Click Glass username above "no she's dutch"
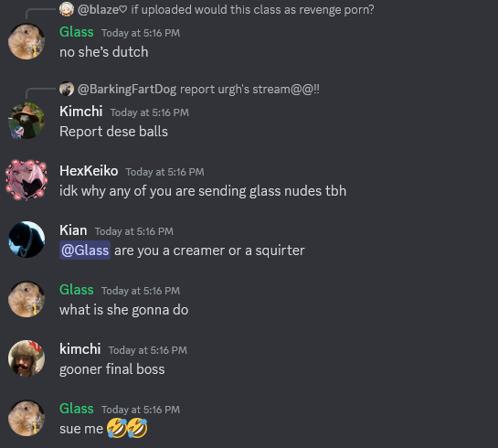The height and width of the screenshot is (448, 498). coord(77,32)
